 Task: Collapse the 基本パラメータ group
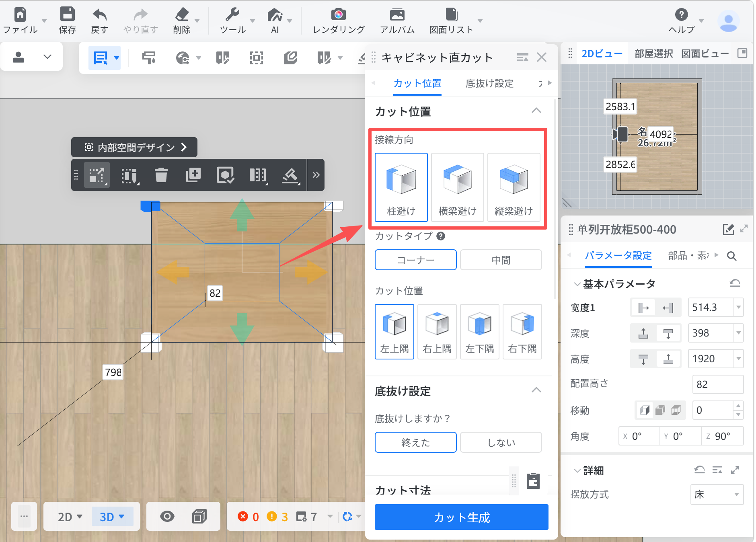(577, 284)
